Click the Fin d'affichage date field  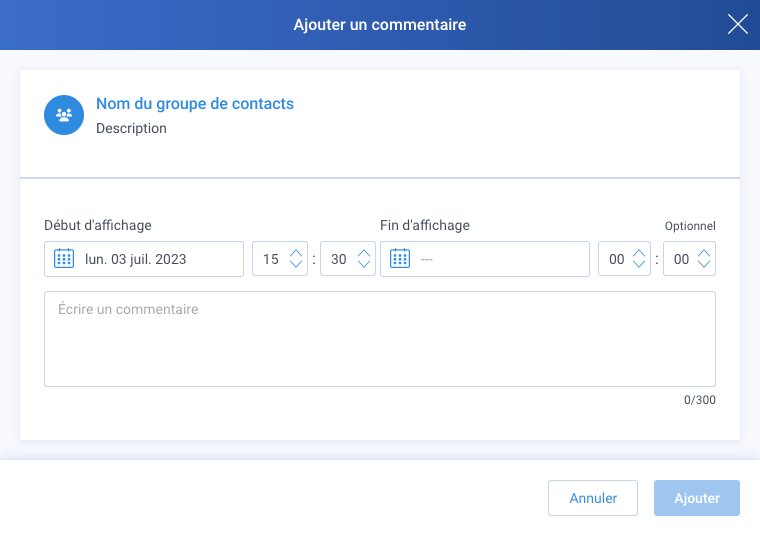(485, 259)
